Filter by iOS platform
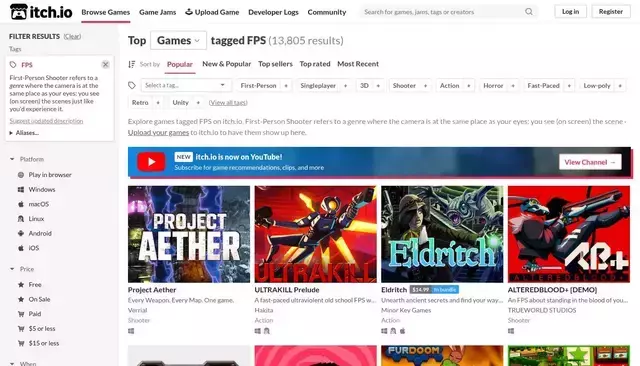Screen dimensions: 640x366 [x=33, y=248]
